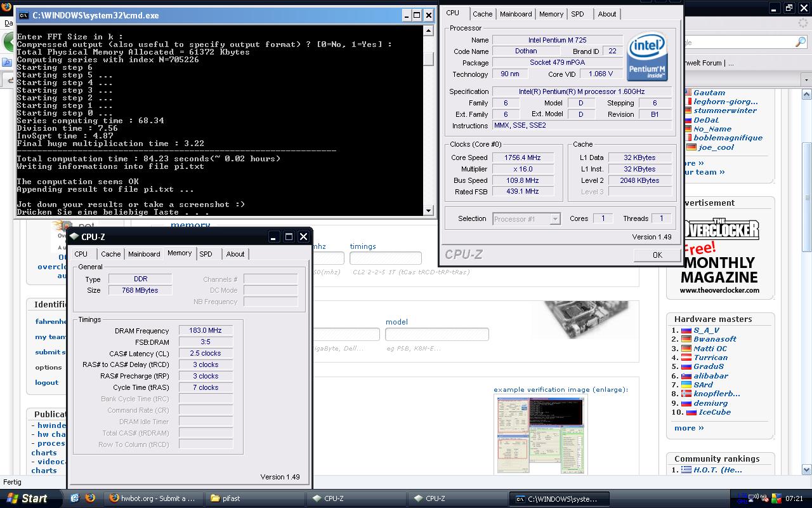Viewport: 812px width, 508px height.
Task: Click the DRAM Frequency value 183.0 MHz
Action: (x=206, y=330)
